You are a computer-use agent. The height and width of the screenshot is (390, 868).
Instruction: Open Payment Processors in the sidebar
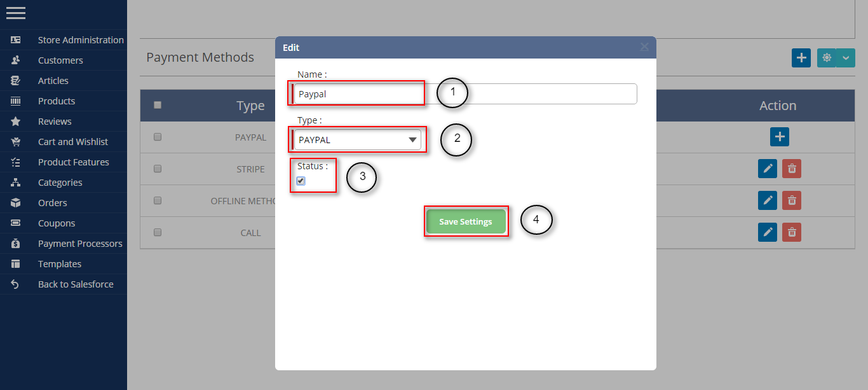click(80, 244)
